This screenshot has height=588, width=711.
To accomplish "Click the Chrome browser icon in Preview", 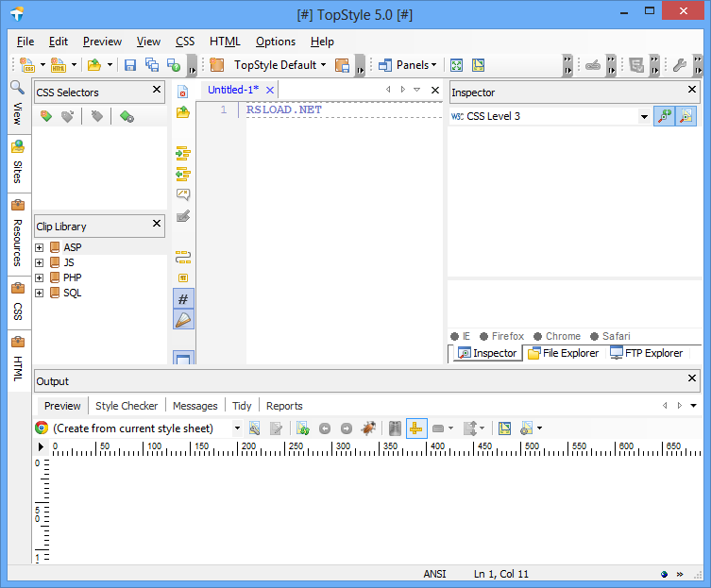I will 42,428.
